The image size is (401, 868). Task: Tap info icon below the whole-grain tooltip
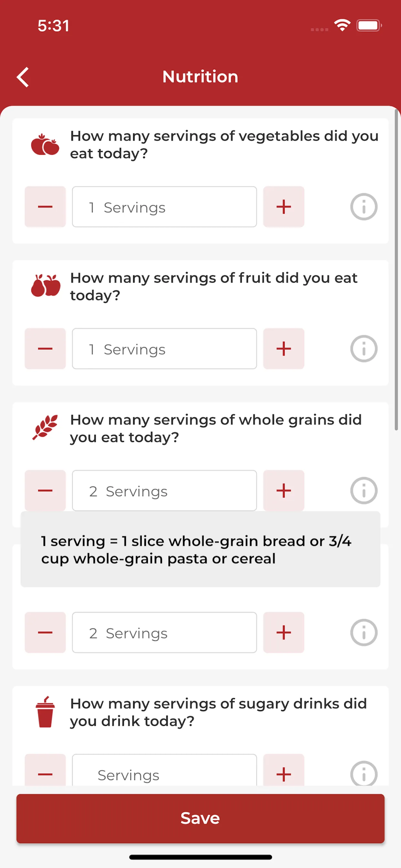364,633
